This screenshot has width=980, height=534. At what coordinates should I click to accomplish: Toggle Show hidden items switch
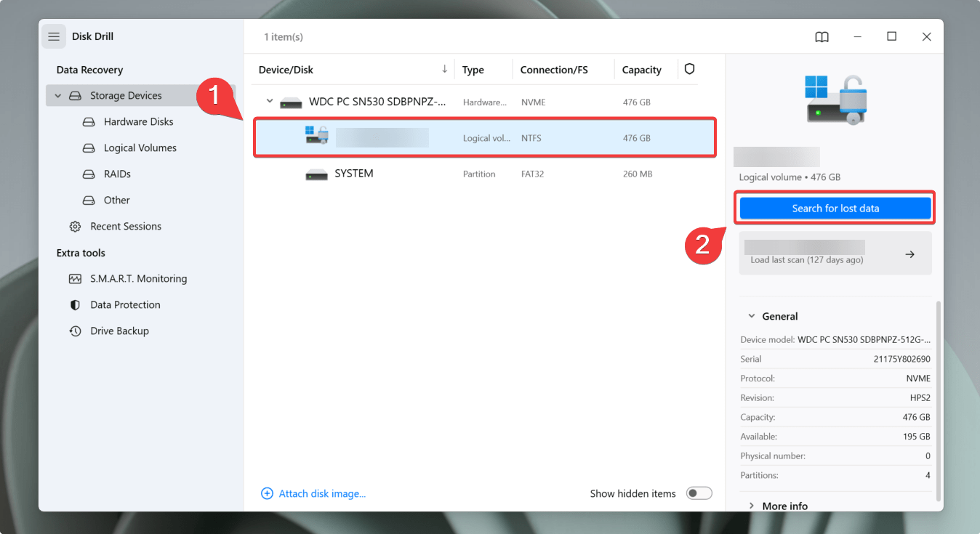click(x=699, y=493)
